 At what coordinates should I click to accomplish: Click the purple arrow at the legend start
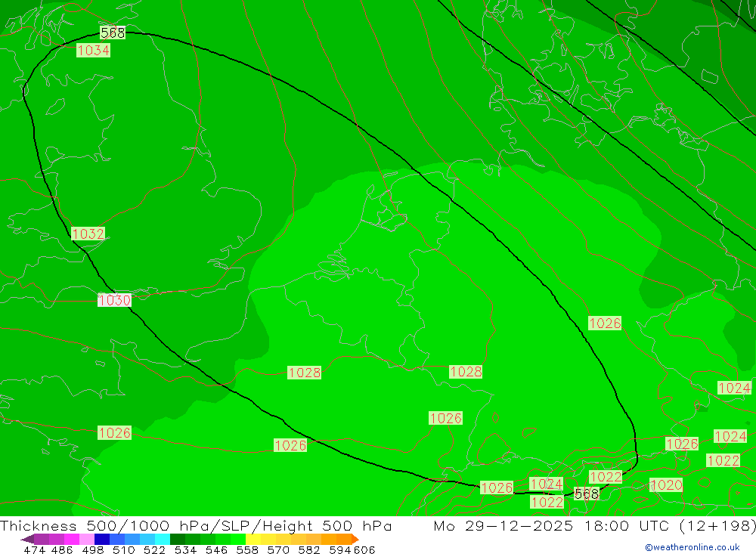click(x=27, y=539)
